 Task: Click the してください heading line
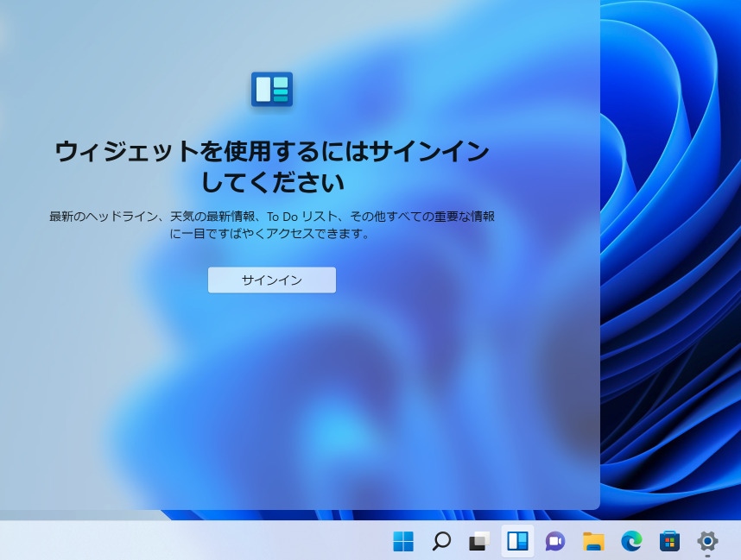[271, 183]
